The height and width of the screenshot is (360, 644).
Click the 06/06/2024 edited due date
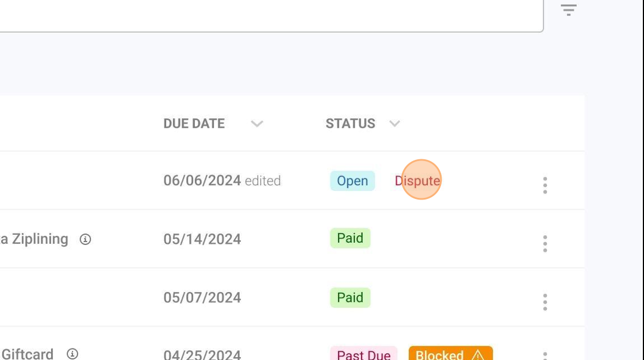click(x=222, y=181)
